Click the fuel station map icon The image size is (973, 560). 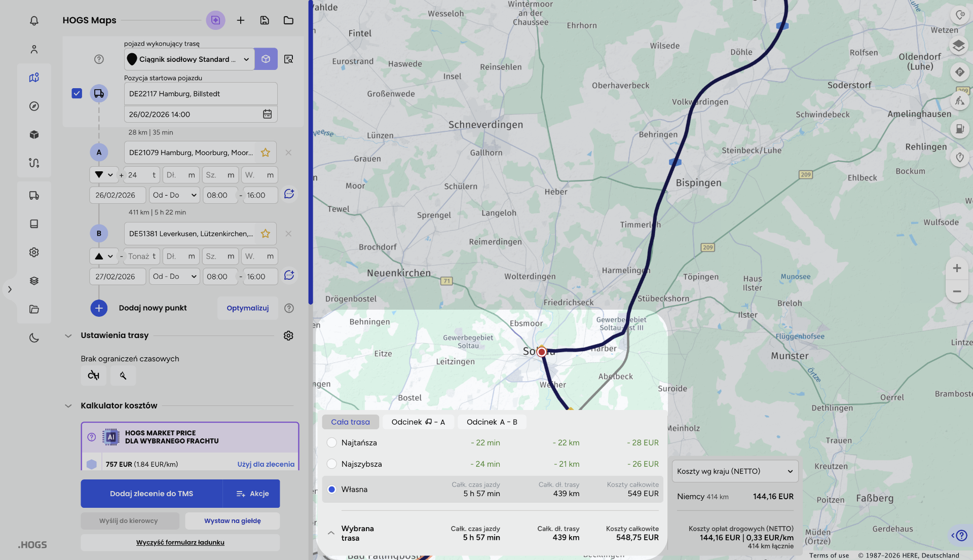(959, 129)
